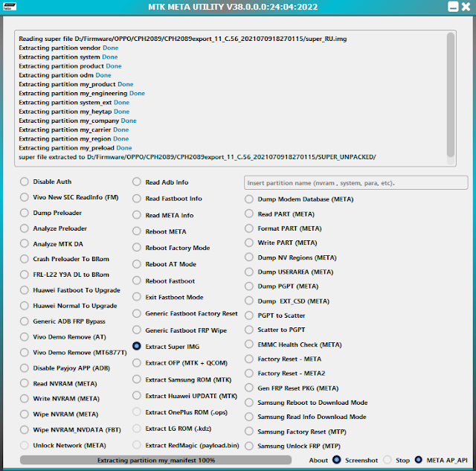Select Samsung Factory Reset (MTP)
476x471 pixels.
point(249,432)
